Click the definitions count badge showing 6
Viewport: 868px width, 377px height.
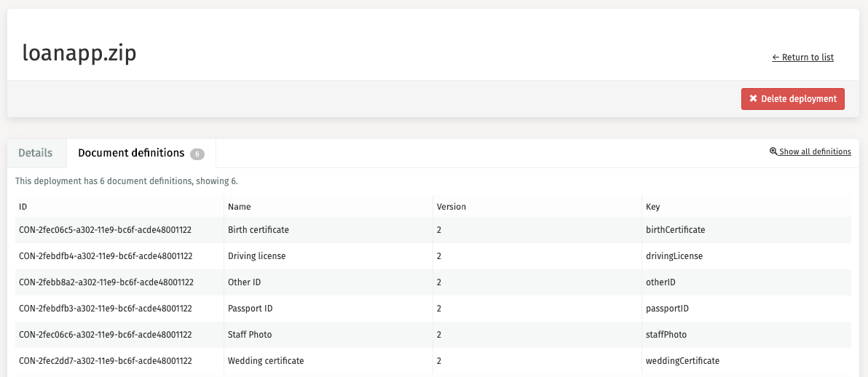click(x=197, y=154)
